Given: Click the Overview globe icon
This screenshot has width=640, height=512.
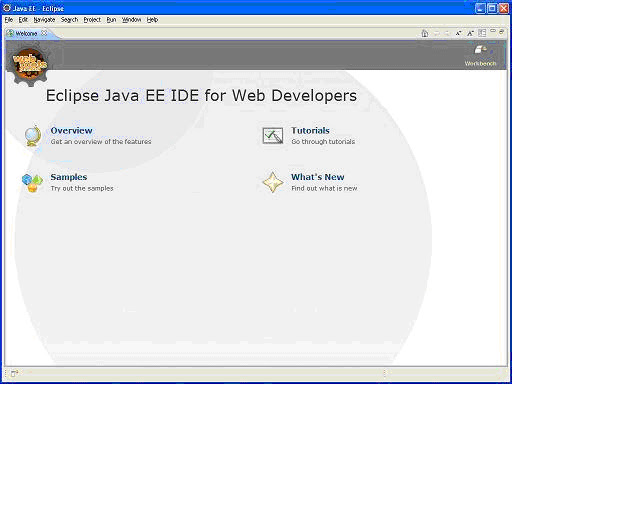Looking at the screenshot, I should click(33, 136).
